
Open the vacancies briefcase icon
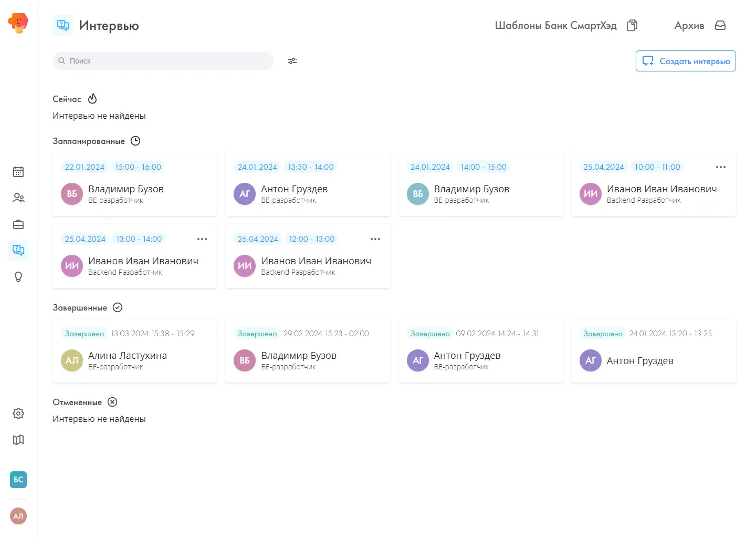click(18, 224)
